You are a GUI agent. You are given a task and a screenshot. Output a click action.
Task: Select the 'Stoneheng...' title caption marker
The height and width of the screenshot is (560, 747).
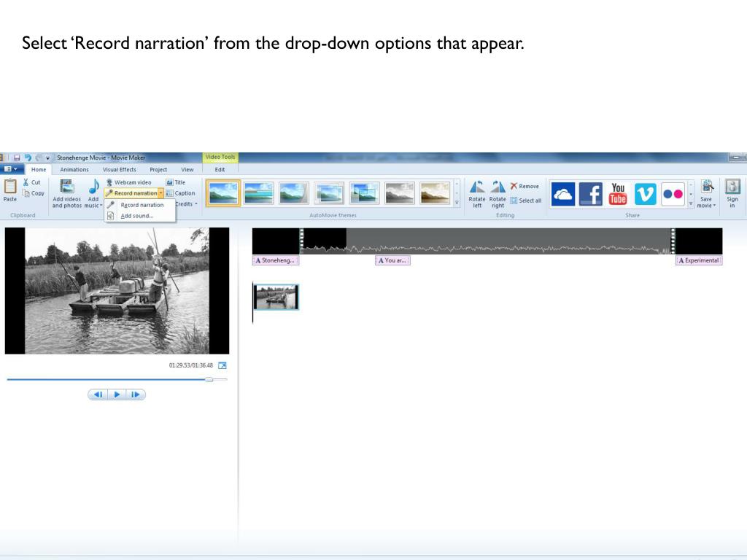(x=275, y=260)
